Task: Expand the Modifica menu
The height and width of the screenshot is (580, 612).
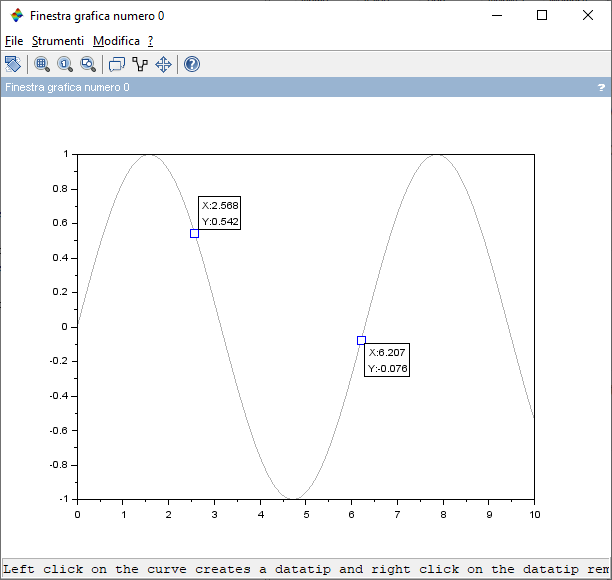Action: (116, 41)
